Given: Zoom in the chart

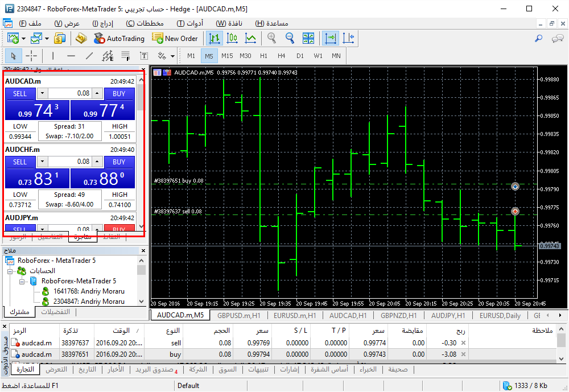Looking at the screenshot, I should point(271,38).
